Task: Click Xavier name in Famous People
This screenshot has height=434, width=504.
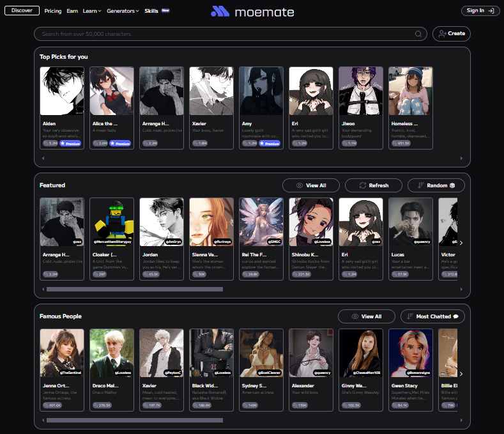Action: click(x=149, y=385)
